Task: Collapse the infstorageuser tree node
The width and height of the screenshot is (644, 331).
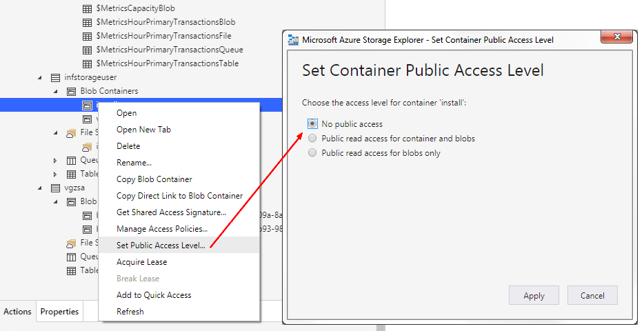Action: tap(41, 77)
